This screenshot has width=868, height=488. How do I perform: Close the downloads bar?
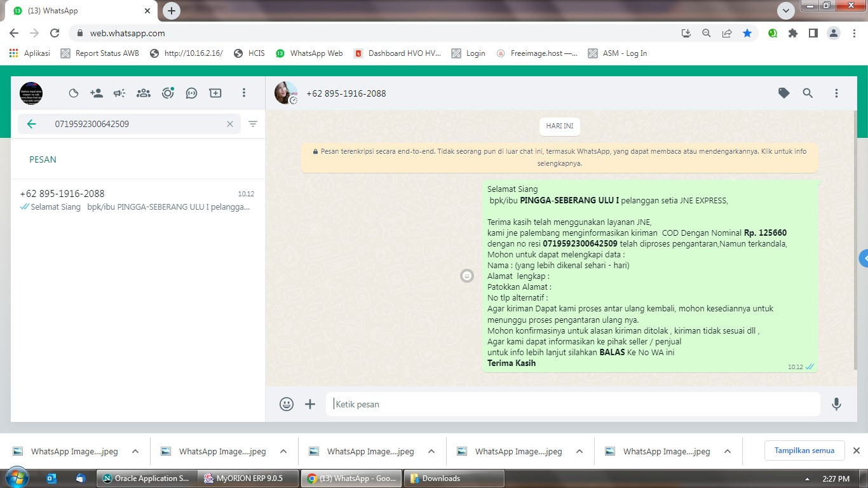click(x=856, y=451)
